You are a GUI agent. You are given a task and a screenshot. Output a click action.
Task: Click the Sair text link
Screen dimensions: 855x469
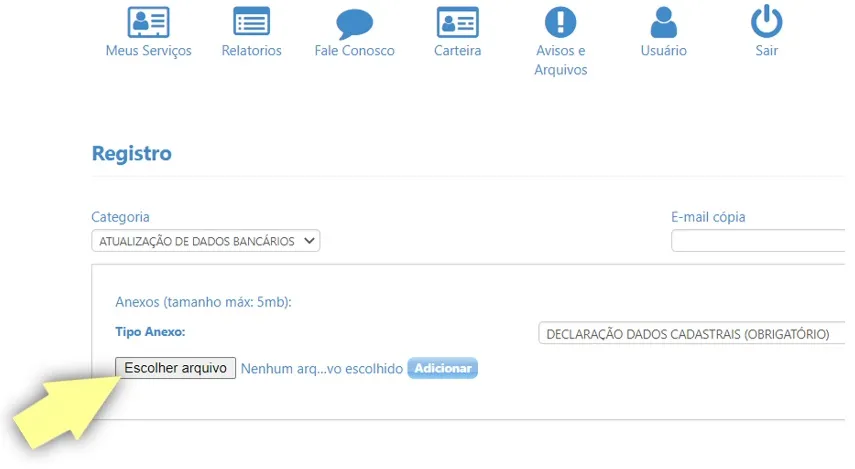[766, 51]
